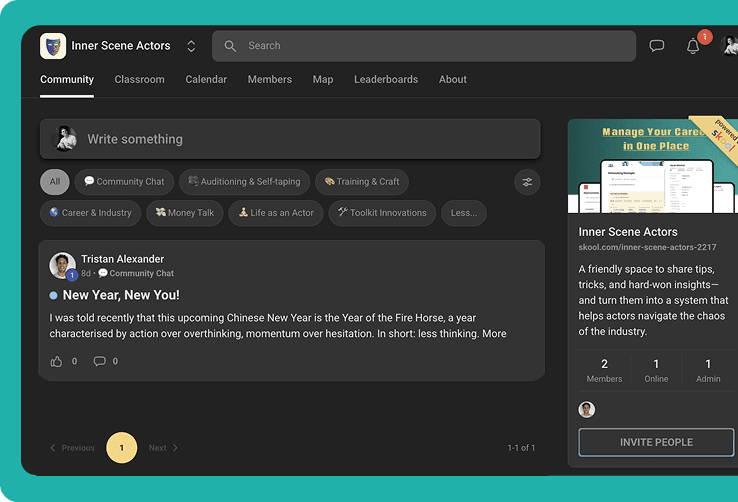
Task: Switch to the Classroom tab
Action: coord(139,80)
